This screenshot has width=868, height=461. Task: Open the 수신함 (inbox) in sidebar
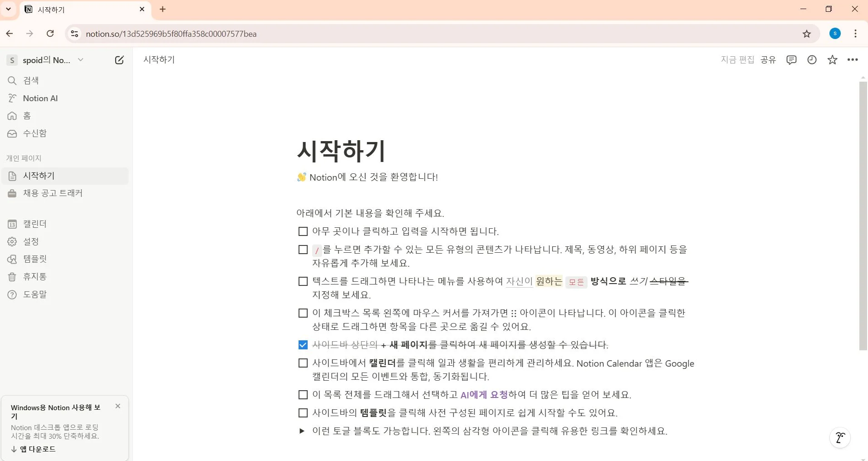coord(35,133)
